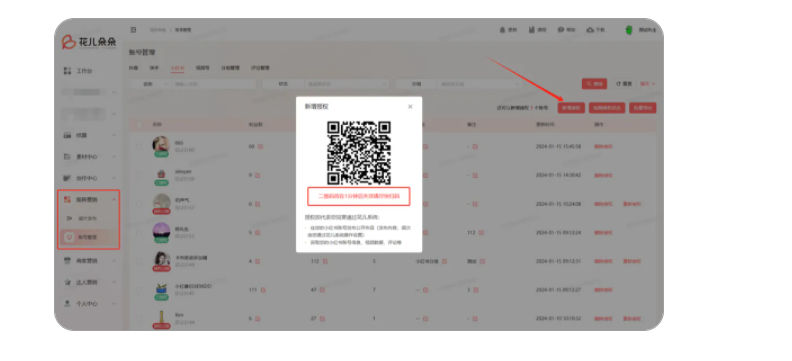792x361 pixels.
Task: Click the 达人营销 star icon in sidebar
Action: pyautogui.click(x=67, y=282)
